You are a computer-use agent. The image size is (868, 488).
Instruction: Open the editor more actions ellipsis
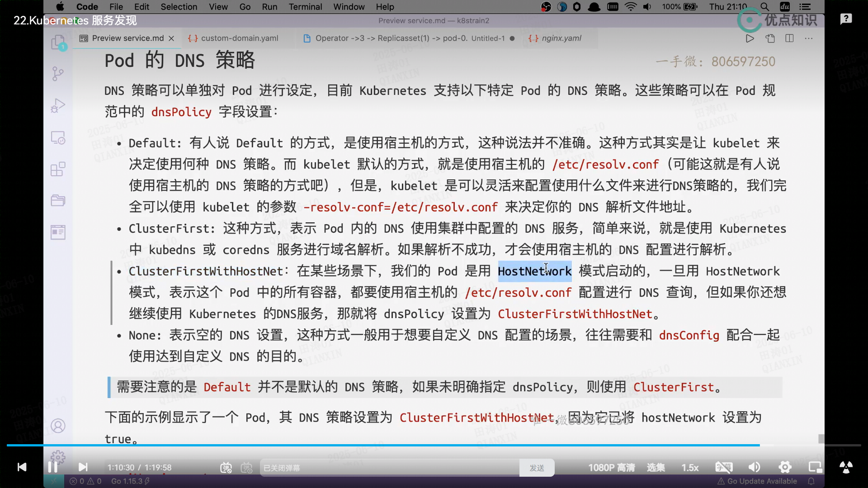[x=808, y=38]
